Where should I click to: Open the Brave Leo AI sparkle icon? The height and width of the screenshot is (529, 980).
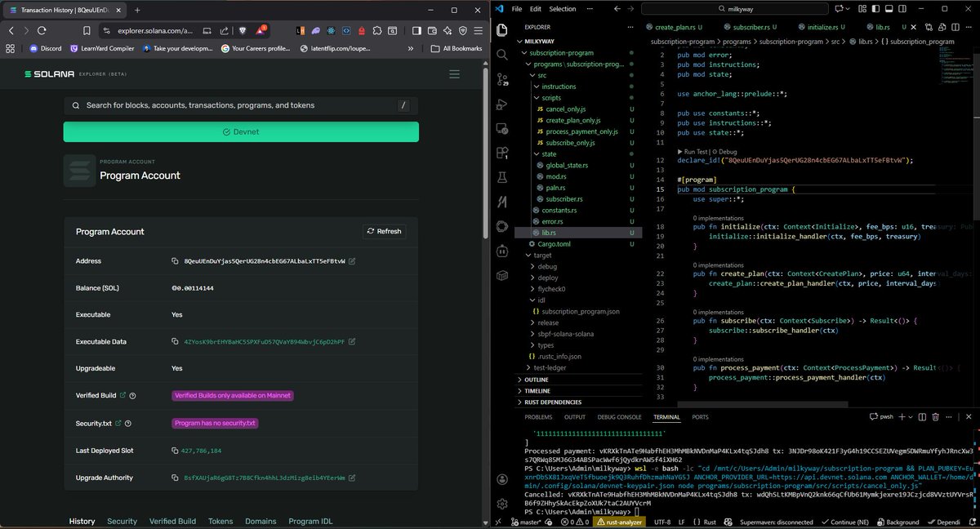tap(447, 30)
